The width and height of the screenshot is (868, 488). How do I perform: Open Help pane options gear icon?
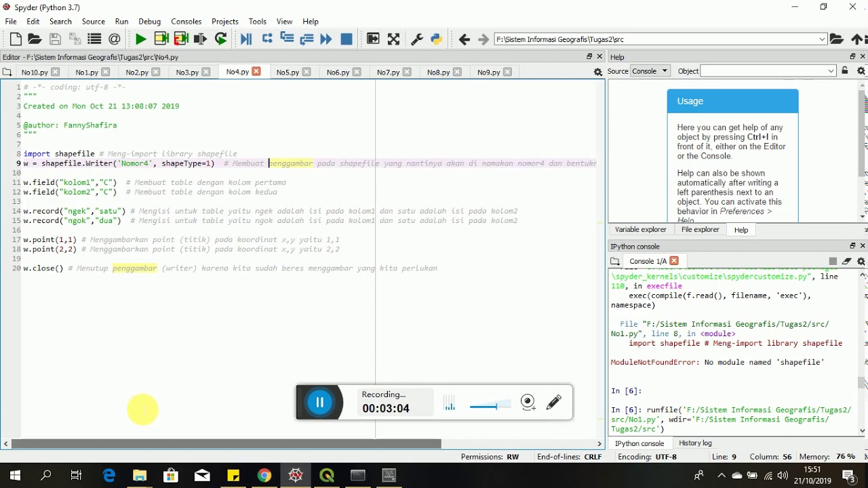[x=861, y=70]
